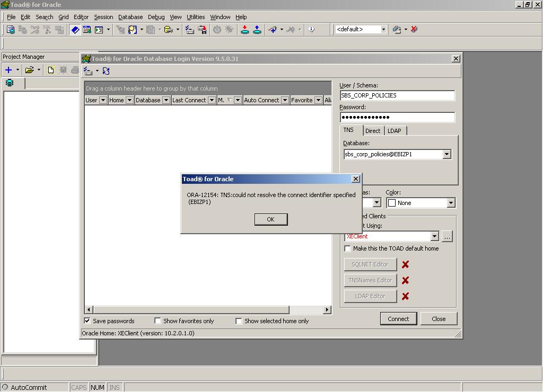Open the Home column filter dropdown

point(129,100)
